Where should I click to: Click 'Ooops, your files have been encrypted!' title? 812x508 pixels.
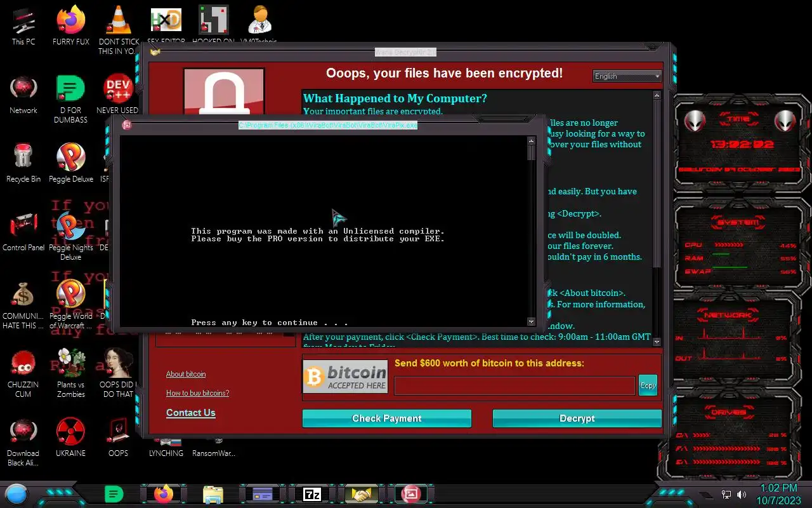pyautogui.click(x=444, y=73)
